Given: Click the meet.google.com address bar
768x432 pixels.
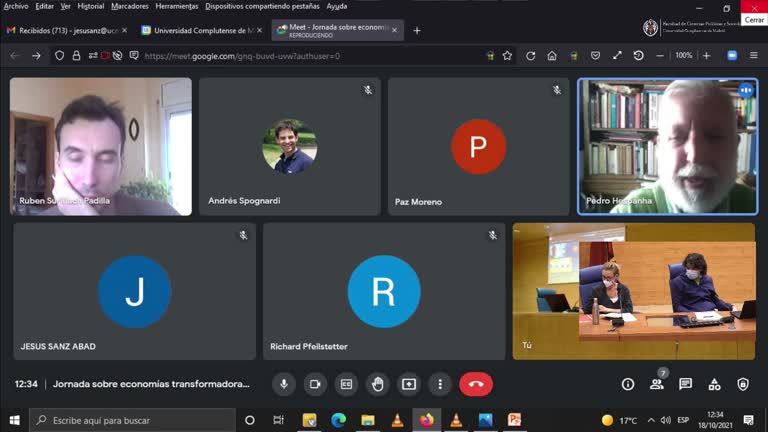Looking at the screenshot, I should point(242,56).
